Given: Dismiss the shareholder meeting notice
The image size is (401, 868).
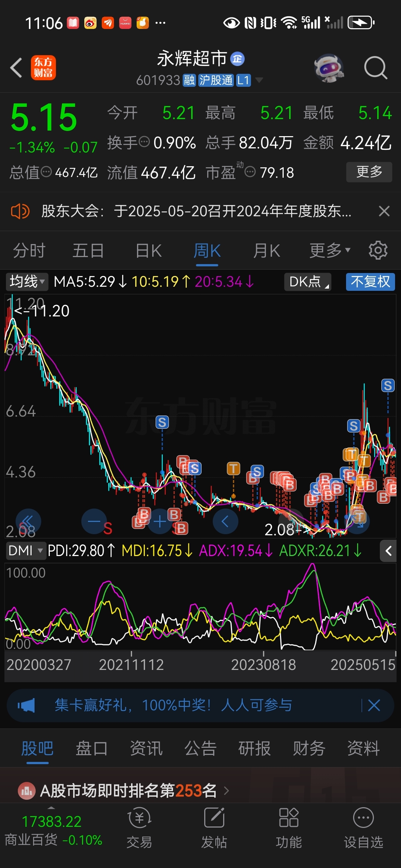Looking at the screenshot, I should (x=384, y=211).
